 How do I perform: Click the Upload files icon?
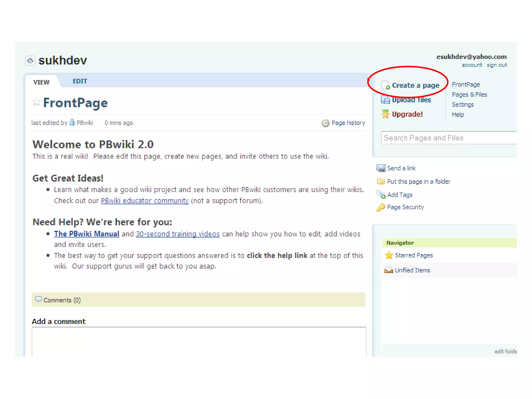(x=385, y=100)
